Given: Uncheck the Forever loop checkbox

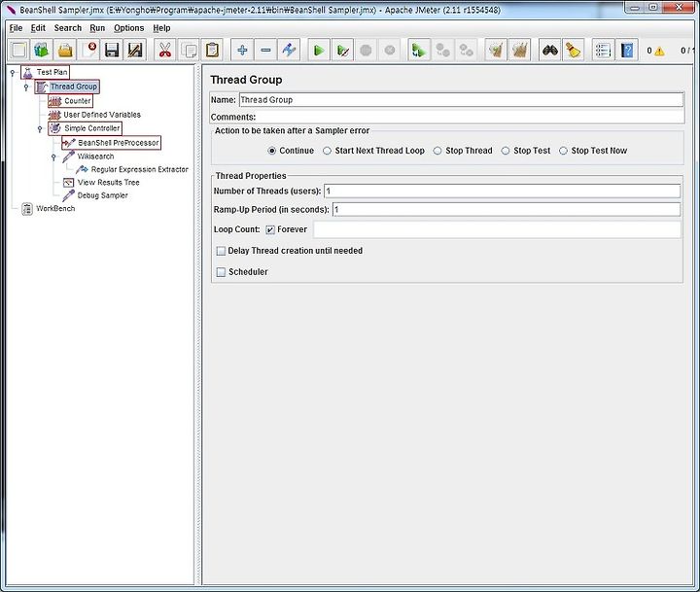Looking at the screenshot, I should tap(270, 229).
